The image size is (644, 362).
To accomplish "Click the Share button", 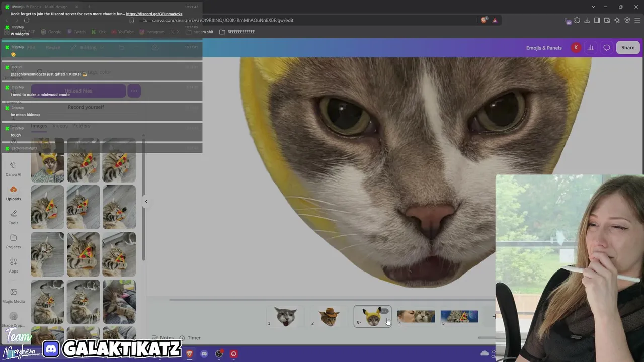I will 628,48.
